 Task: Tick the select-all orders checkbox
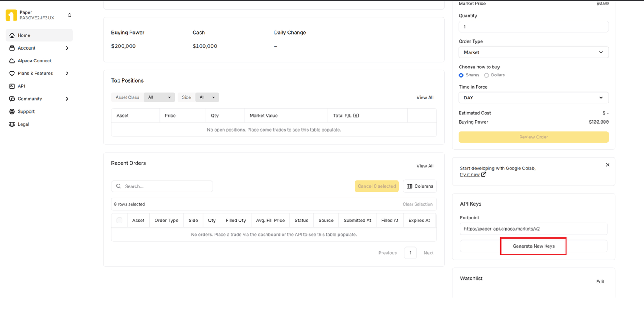click(120, 221)
